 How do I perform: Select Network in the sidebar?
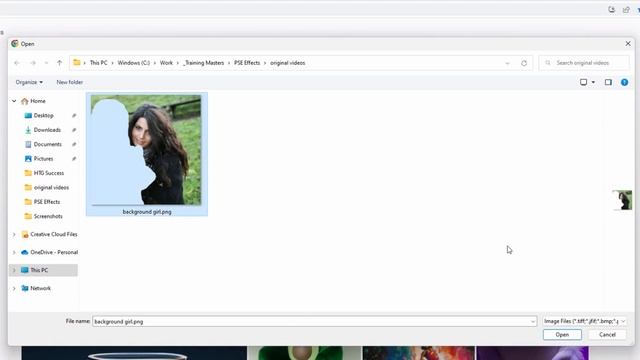click(40, 288)
